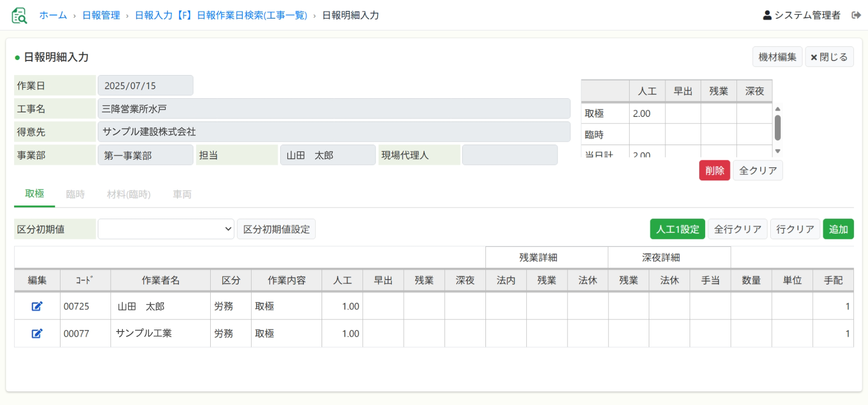Screen dimensions: 868x405
Task: Go to ホーム breadcrumb link
Action: pos(53,15)
